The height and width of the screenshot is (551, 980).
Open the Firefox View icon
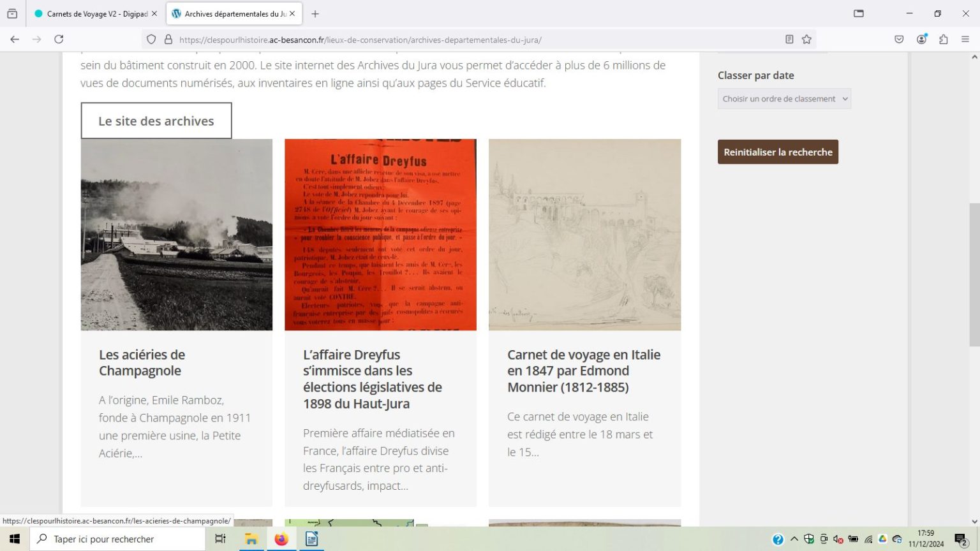point(12,13)
